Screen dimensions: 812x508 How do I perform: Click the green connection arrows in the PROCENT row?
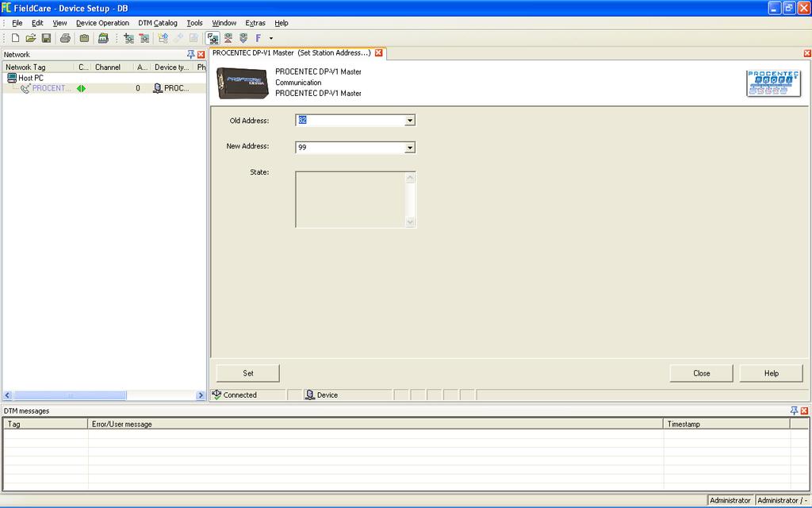[x=81, y=89]
